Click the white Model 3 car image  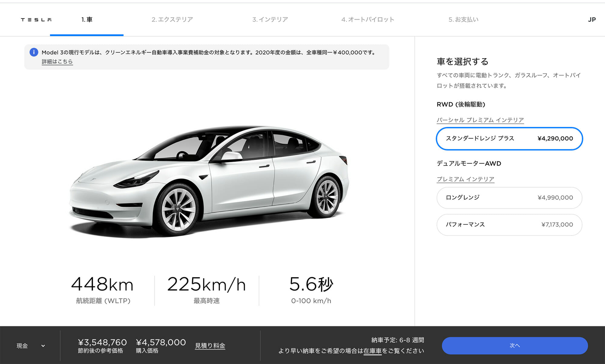tap(209, 181)
